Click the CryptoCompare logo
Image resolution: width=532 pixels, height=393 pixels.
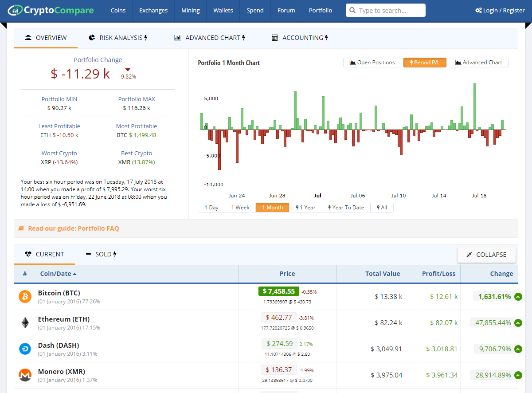click(x=50, y=10)
